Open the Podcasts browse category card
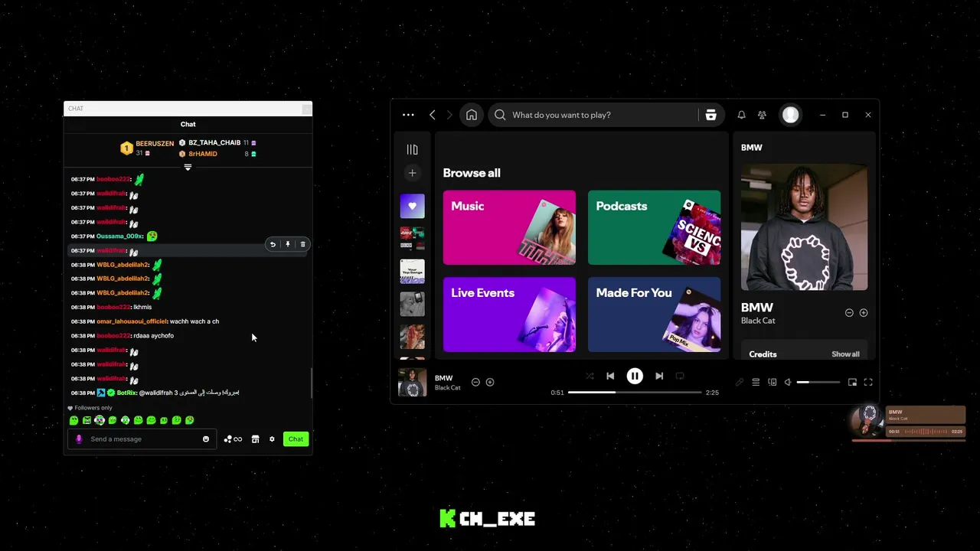Viewport: 980px width, 551px height. [x=654, y=227]
